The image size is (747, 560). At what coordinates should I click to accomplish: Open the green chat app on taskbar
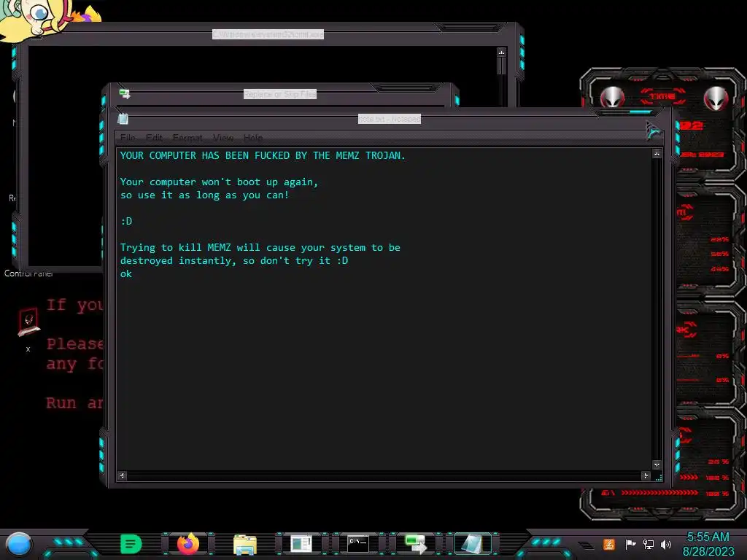click(131, 544)
